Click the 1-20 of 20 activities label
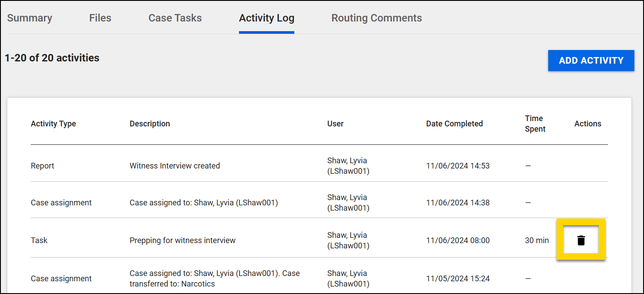Screen dimensions: 644x294 (52, 57)
